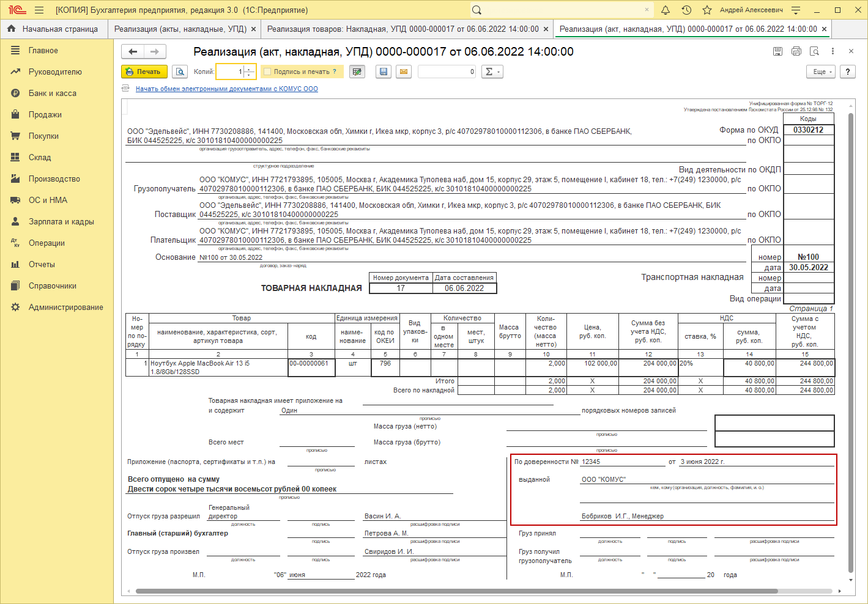Focus the top search field
Viewport: 868px width, 604px height.
click(562, 10)
